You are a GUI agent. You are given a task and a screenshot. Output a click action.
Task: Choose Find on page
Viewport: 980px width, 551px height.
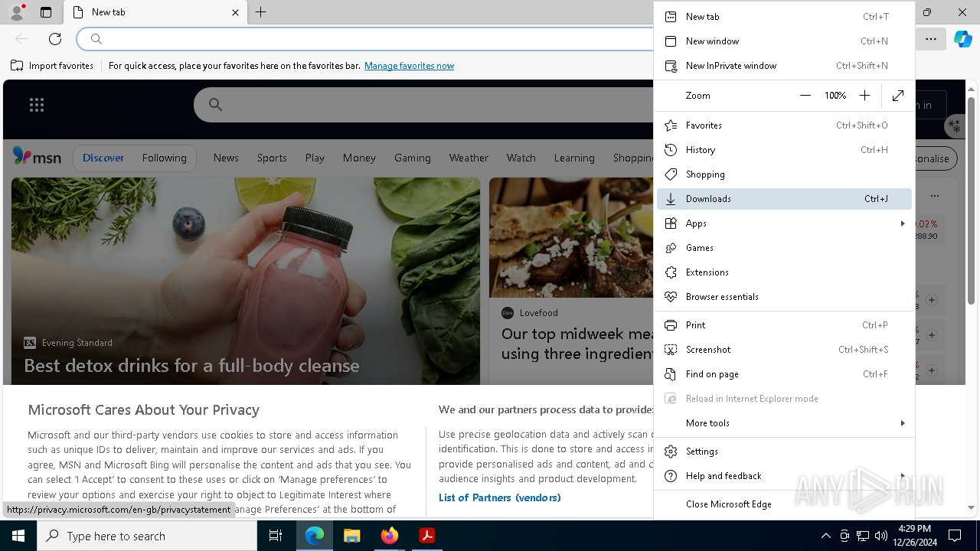pyautogui.click(x=784, y=373)
